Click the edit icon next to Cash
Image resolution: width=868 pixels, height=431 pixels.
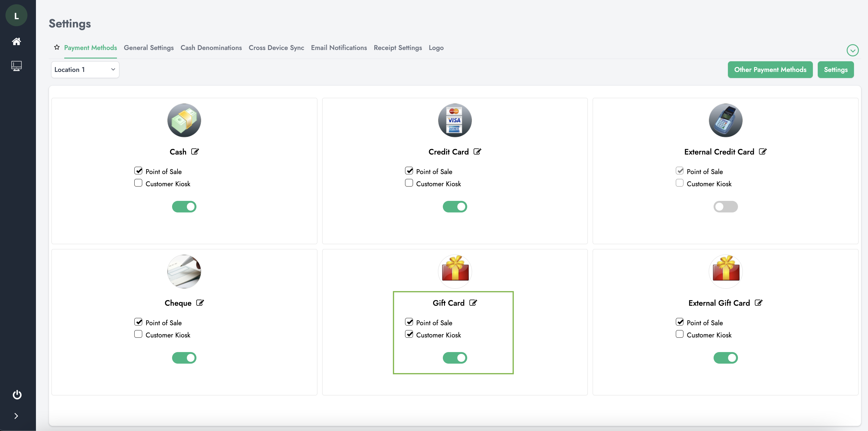point(195,151)
